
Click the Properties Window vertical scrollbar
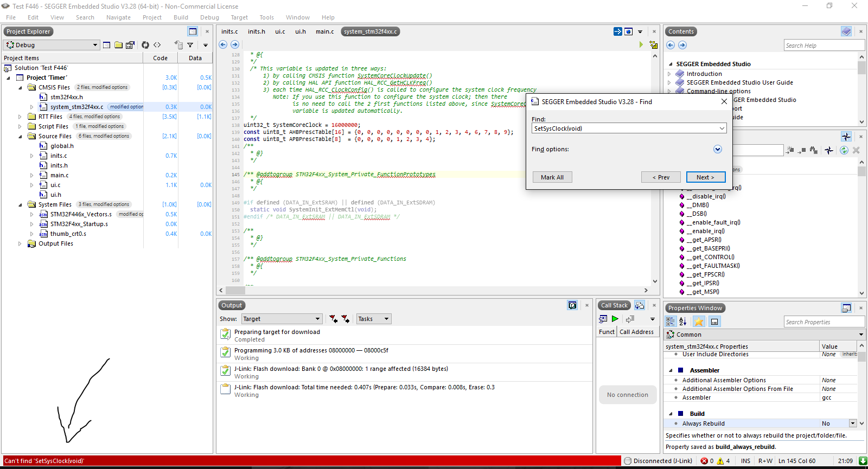click(x=861, y=384)
